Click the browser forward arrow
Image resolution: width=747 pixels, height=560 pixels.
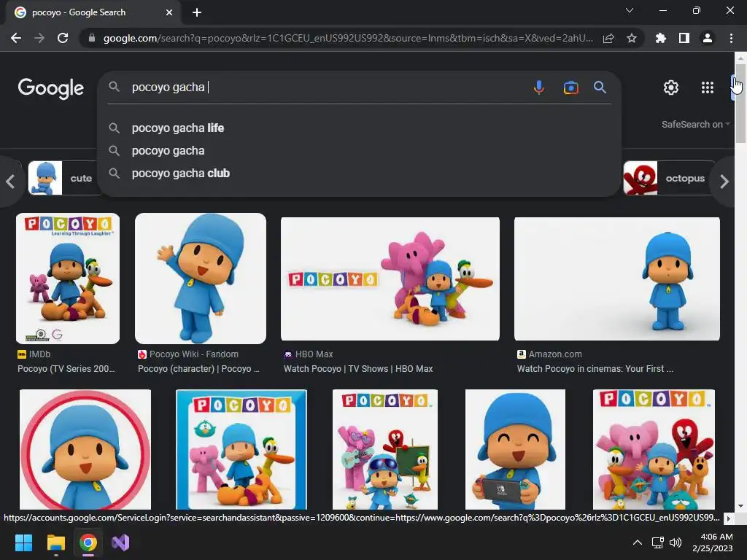click(x=39, y=38)
